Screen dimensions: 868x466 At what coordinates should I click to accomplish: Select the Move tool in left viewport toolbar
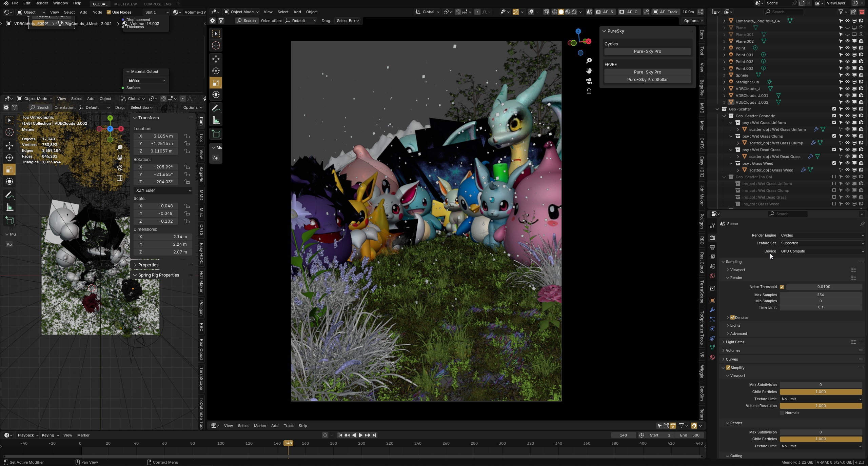click(x=9, y=146)
